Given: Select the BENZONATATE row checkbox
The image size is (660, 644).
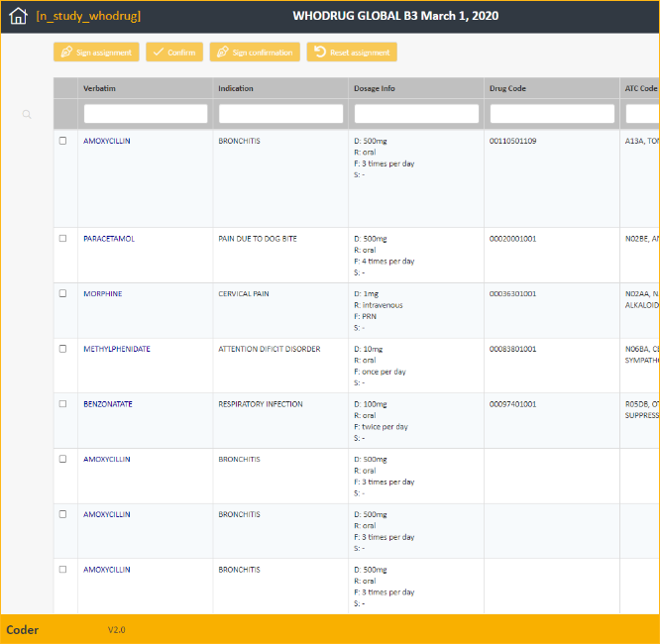Looking at the screenshot, I should tap(63, 404).
